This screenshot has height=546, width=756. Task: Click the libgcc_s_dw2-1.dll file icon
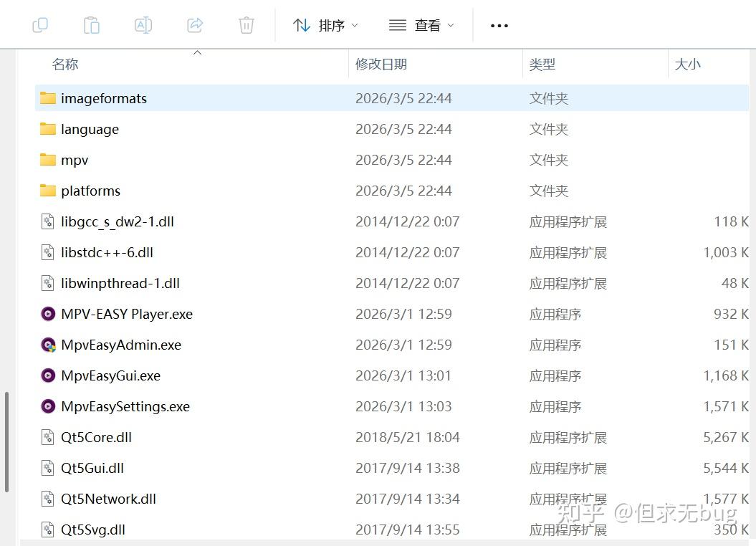pyautogui.click(x=48, y=221)
